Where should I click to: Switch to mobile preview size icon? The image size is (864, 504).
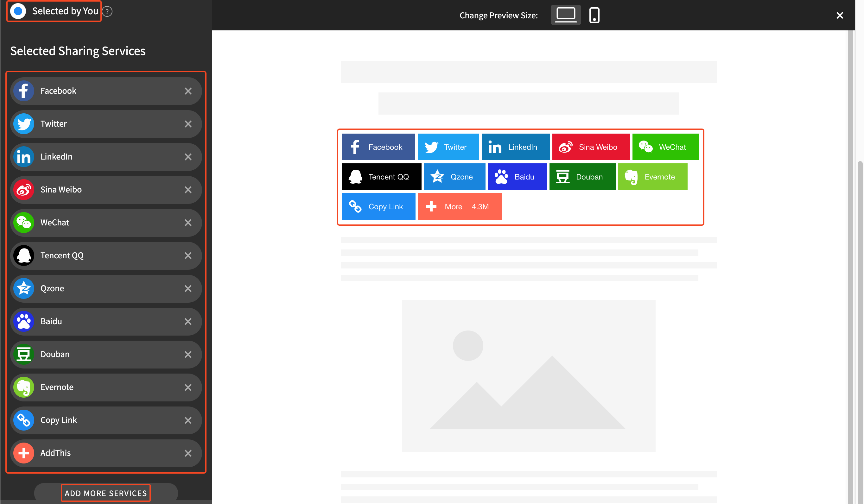594,15
